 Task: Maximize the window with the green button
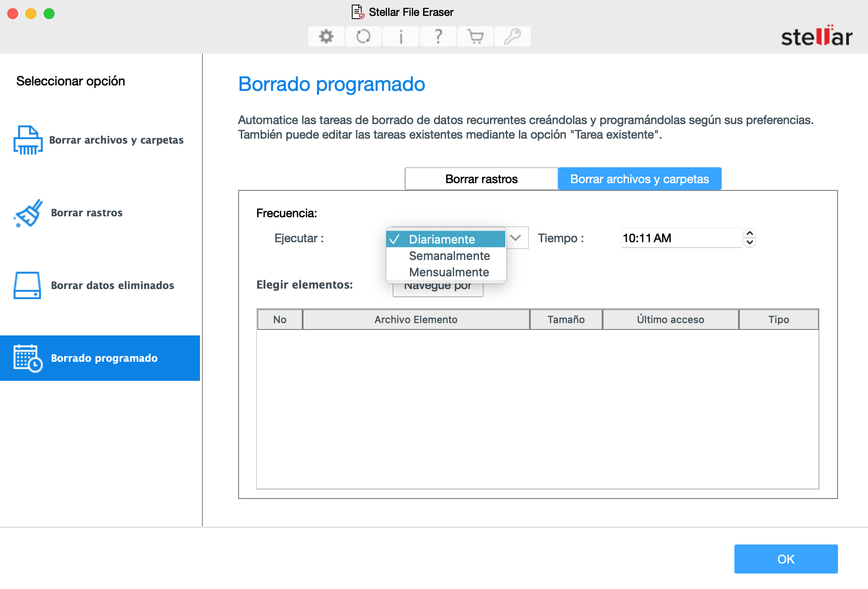point(49,14)
